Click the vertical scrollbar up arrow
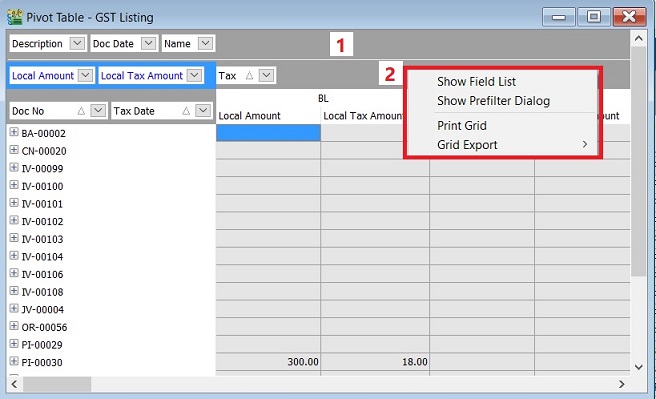656x399 pixels. coord(638,39)
